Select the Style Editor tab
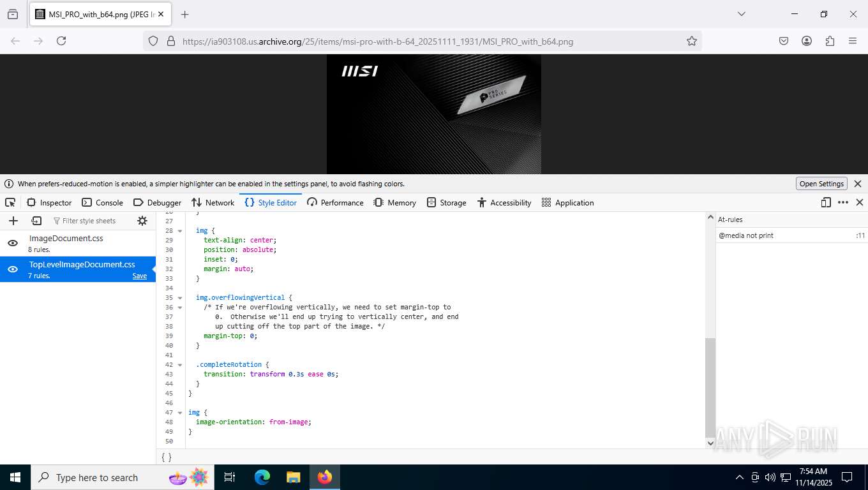The image size is (868, 490). (271, 202)
